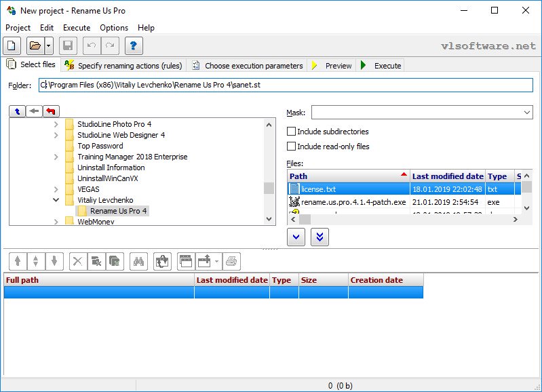The height and width of the screenshot is (392, 542).
Task: Open dropdown arrow next to export icon
Action: pyautogui.click(x=216, y=261)
